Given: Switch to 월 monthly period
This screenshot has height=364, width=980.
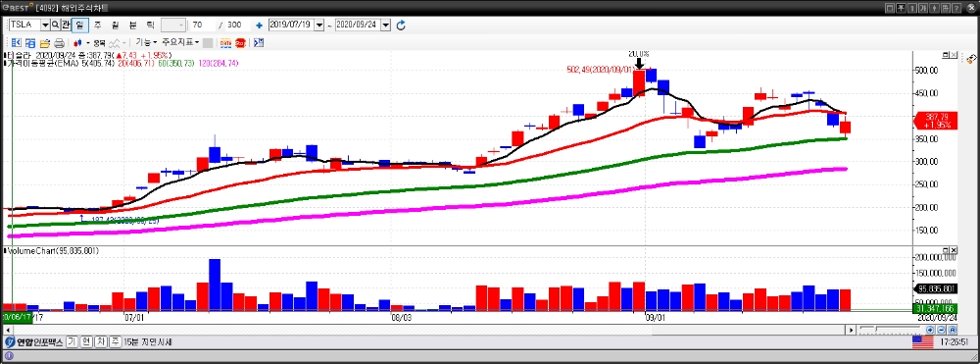Looking at the screenshot, I should coord(115,25).
